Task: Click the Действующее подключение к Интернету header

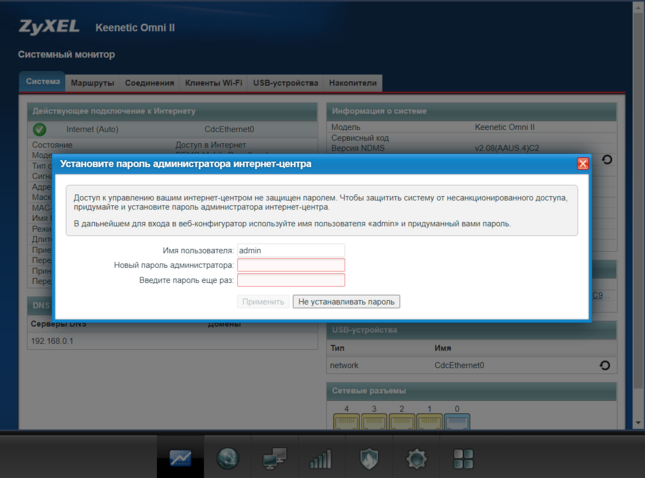Action: pos(172,111)
